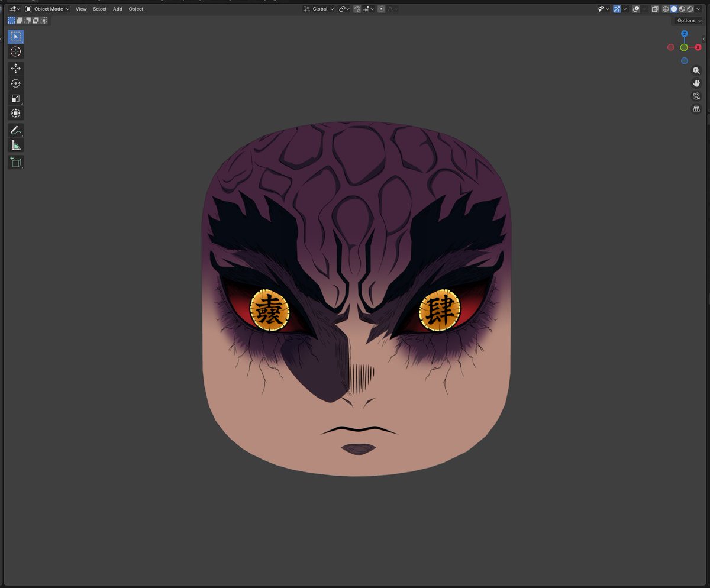Viewport: 710px width, 588px height.
Task: Select the Add Cube tool
Action: tap(16, 162)
